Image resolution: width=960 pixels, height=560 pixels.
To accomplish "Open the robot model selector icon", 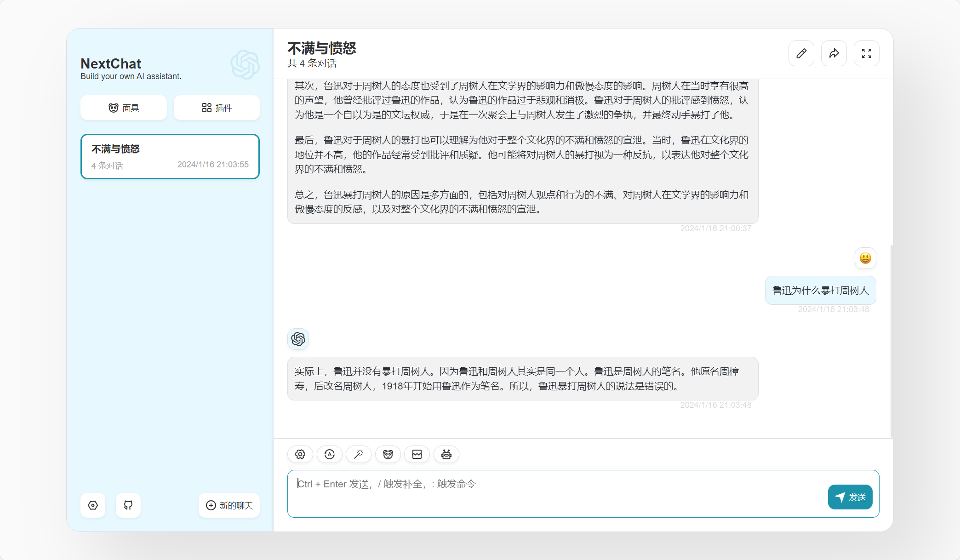I will coord(446,454).
